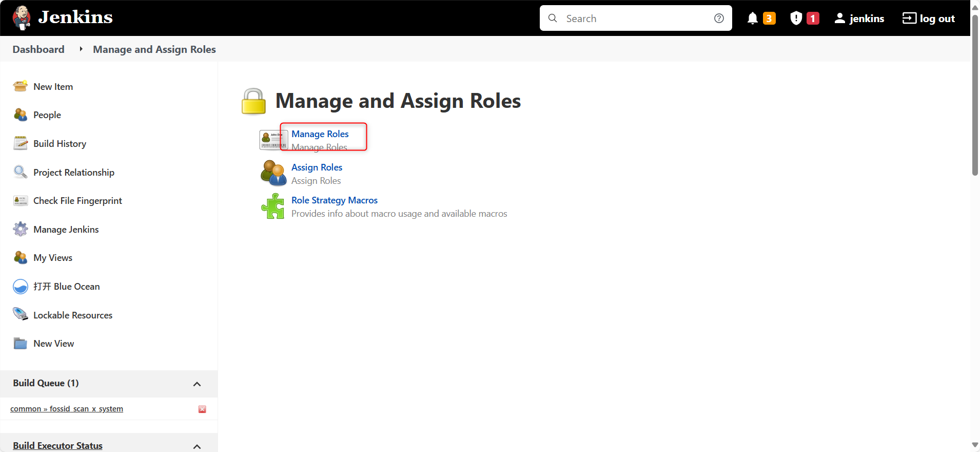Click the People icon in sidebar

coord(21,115)
